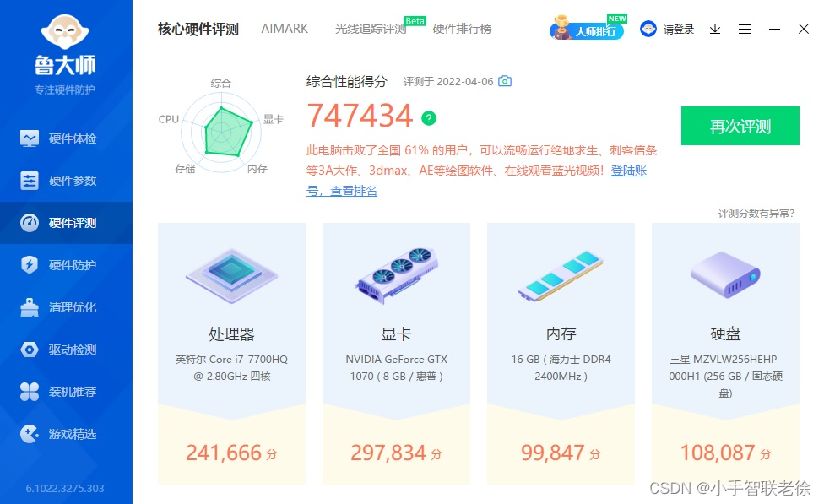824x504 pixels.
Task: Click the overall score 747434
Action: coord(360,116)
